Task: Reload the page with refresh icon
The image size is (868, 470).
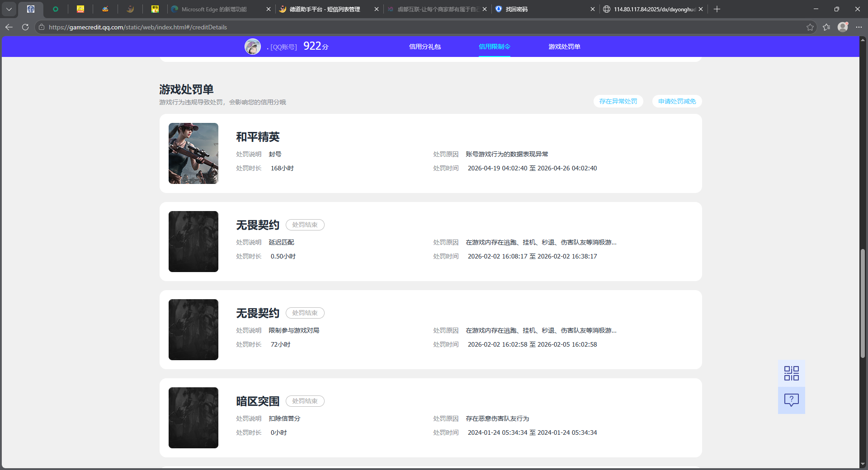Action: click(x=25, y=27)
